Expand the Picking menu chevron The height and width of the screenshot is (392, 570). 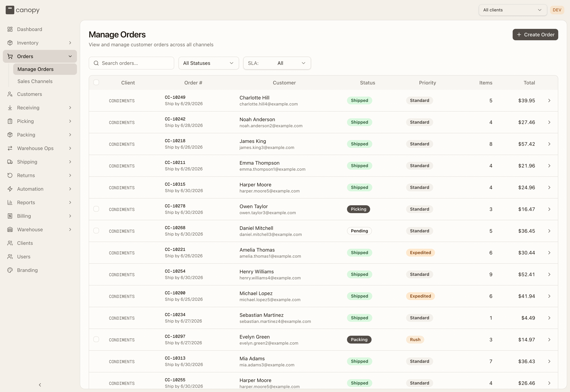point(70,121)
